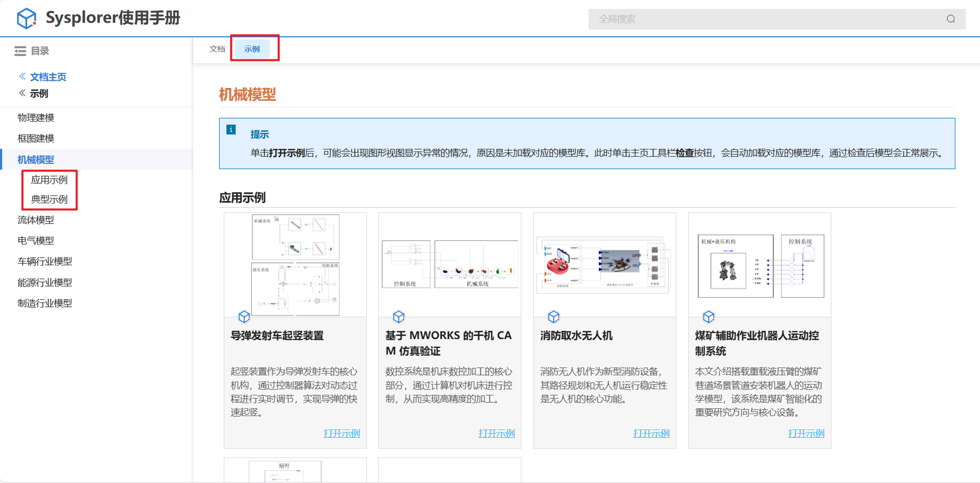This screenshot has height=483, width=980.
Task: Open 打开示例 link for 导弹发射车起竖装置
Action: (341, 434)
